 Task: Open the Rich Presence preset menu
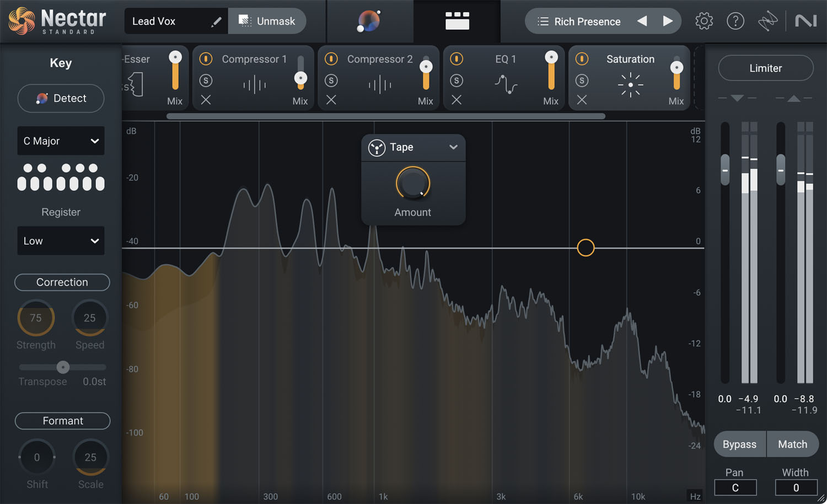pos(578,22)
